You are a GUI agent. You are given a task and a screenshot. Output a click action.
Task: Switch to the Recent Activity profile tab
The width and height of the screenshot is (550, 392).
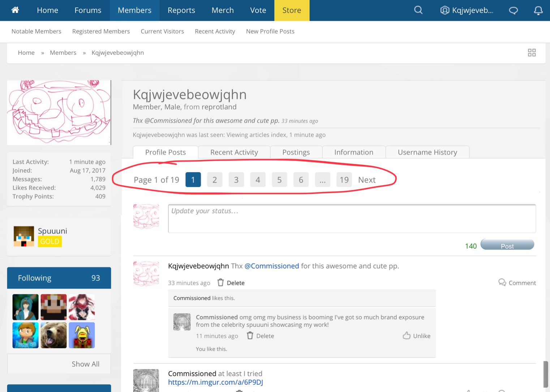coord(234,152)
